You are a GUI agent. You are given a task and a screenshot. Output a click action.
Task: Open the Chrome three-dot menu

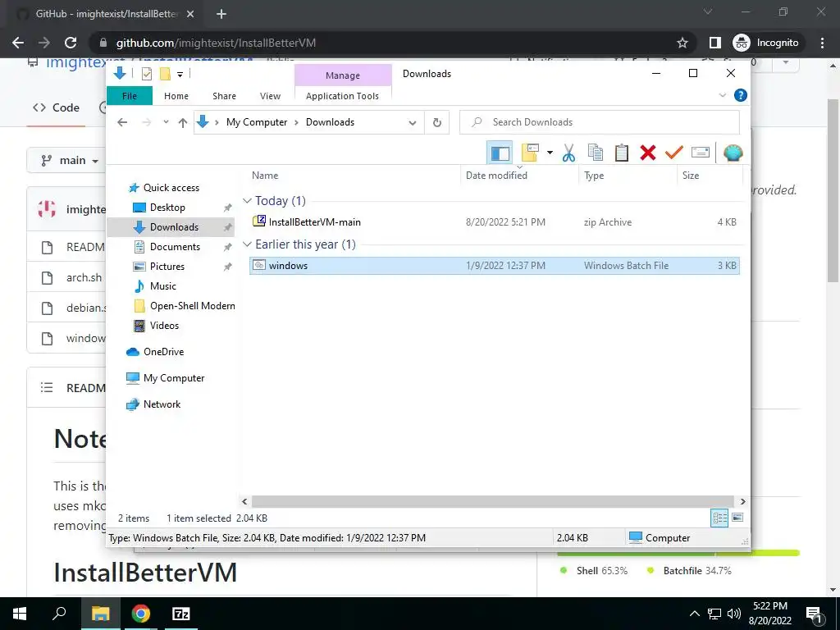(822, 43)
